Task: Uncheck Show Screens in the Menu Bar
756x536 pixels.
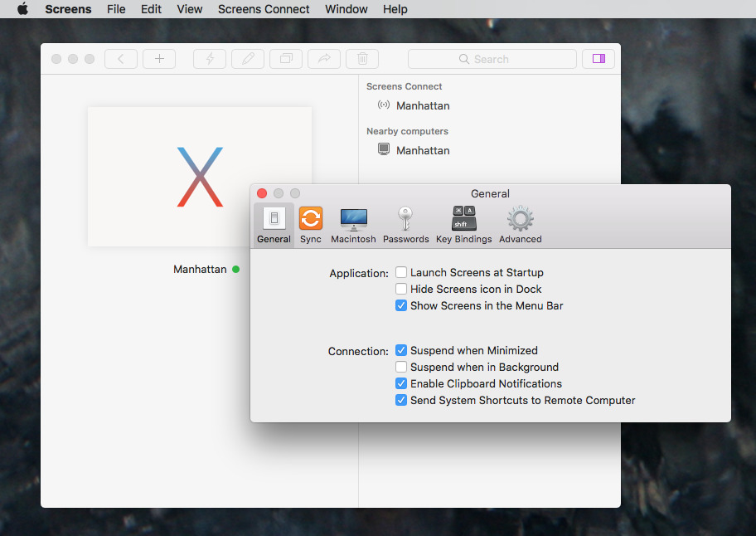Action: point(401,305)
